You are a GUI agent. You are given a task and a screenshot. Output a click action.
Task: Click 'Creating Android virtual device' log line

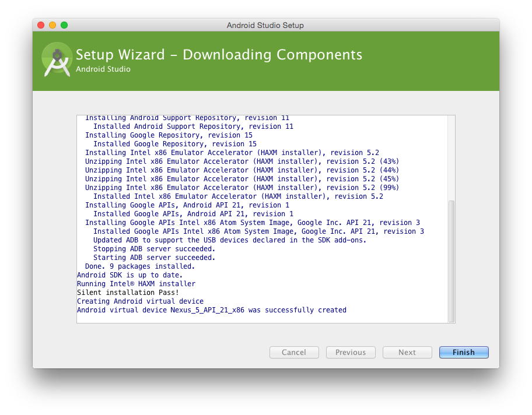coord(140,301)
